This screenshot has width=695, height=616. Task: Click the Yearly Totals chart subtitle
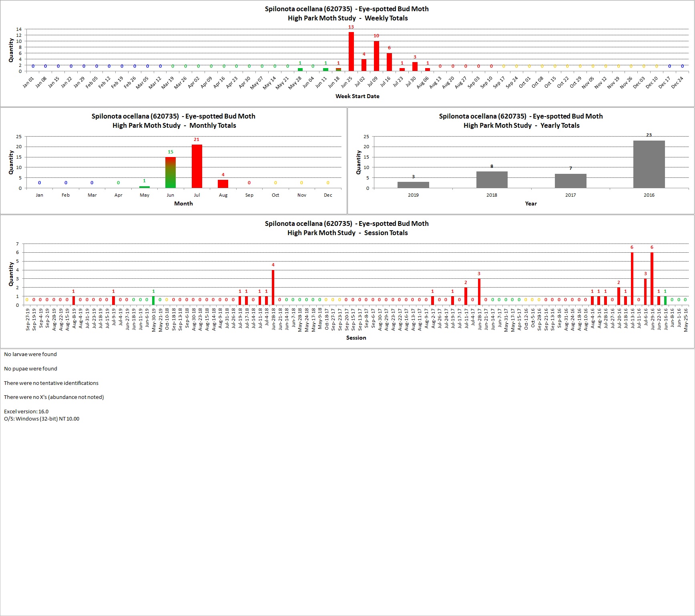point(521,125)
